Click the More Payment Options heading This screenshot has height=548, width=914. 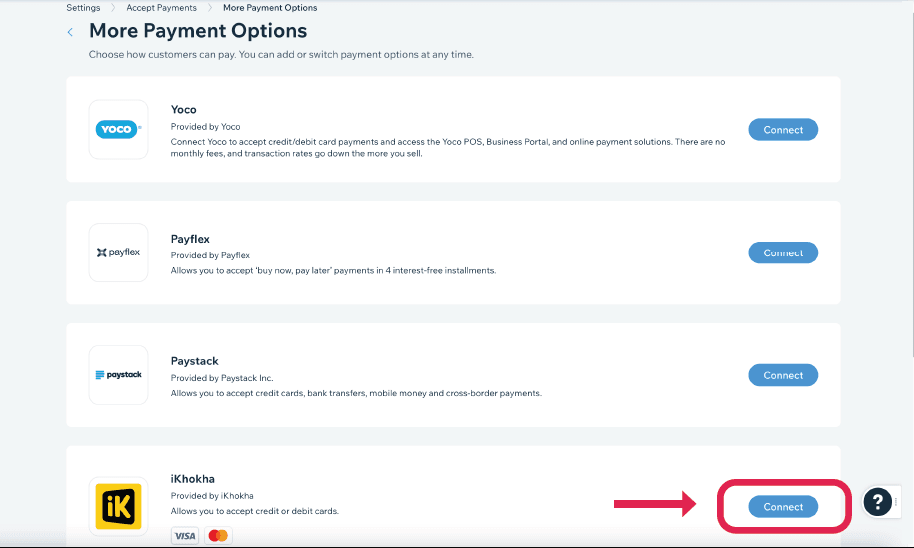pyautogui.click(x=198, y=31)
